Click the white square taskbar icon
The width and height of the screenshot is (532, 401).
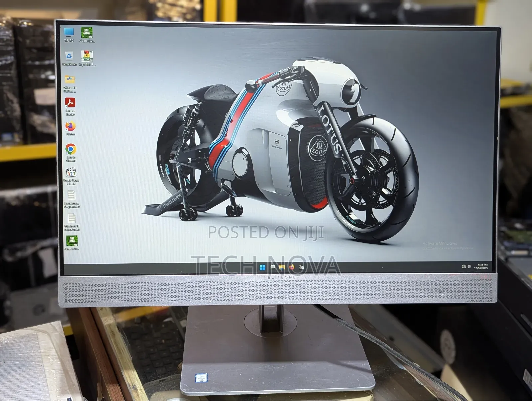point(273,267)
